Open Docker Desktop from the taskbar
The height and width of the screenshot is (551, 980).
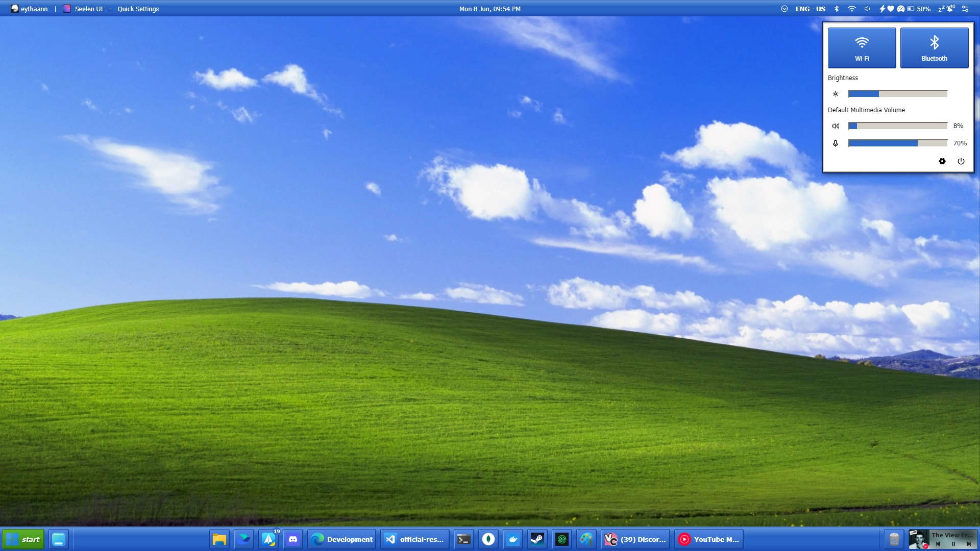coord(513,539)
